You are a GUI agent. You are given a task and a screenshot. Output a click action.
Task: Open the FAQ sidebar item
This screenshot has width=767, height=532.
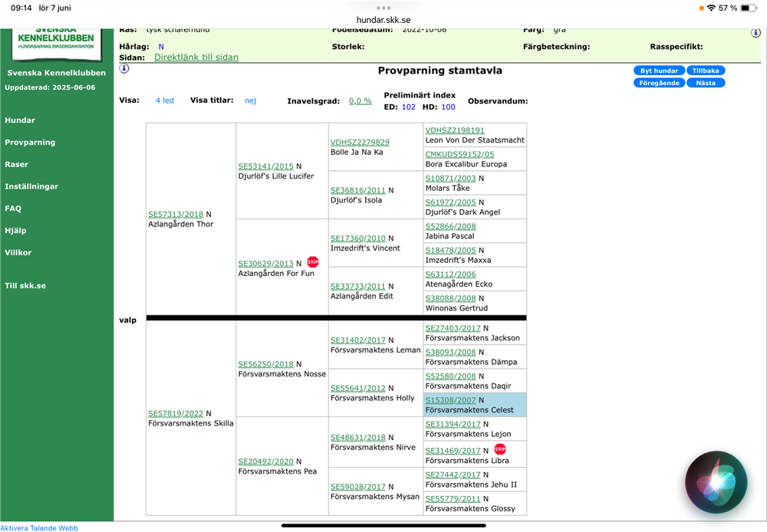(x=13, y=209)
